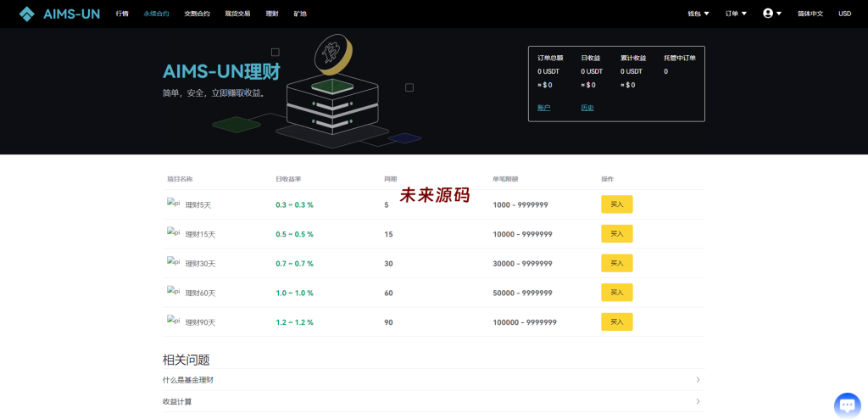Click broken image icon beside 理财15天
868x419 pixels.
(x=174, y=232)
